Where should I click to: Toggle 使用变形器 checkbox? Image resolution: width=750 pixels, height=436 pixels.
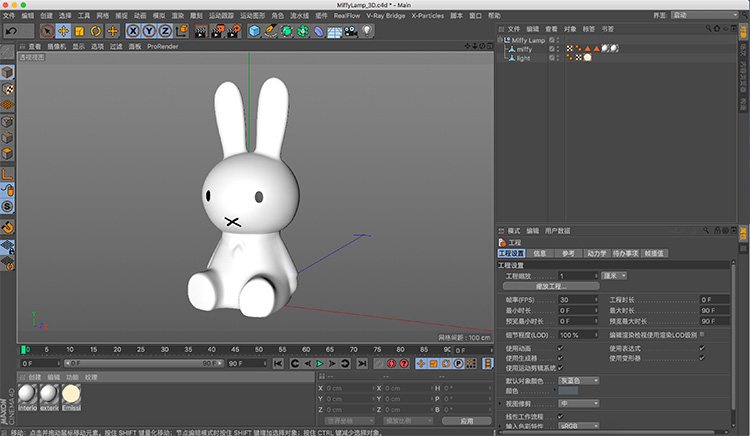click(702, 358)
